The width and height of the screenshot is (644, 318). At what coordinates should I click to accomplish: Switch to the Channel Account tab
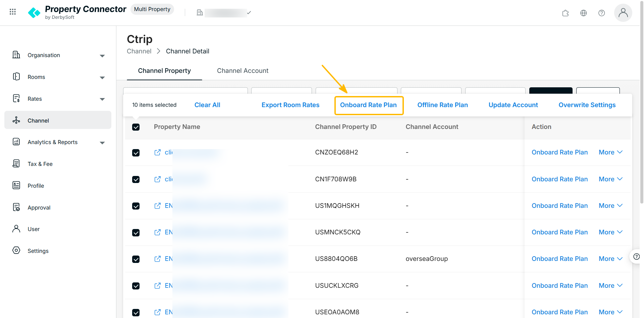[243, 71]
